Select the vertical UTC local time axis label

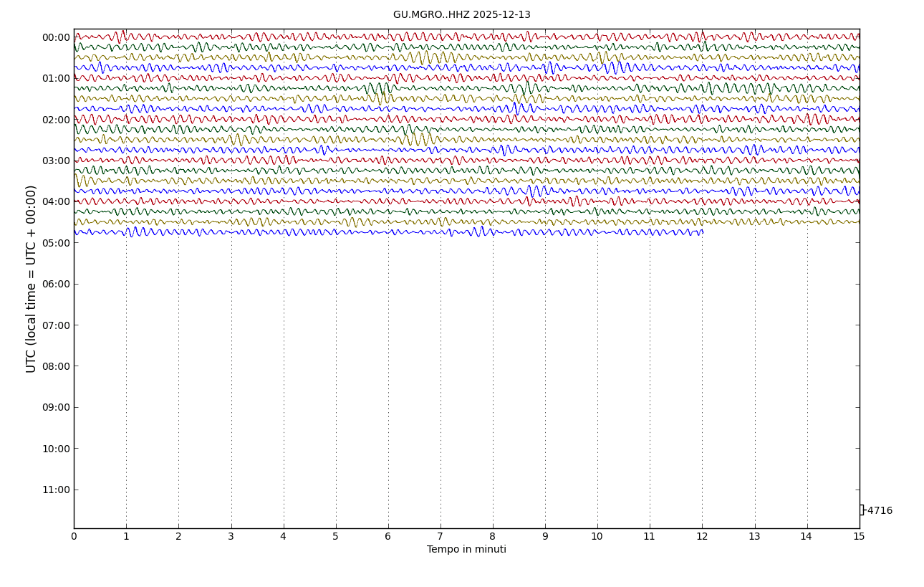coord(32,279)
